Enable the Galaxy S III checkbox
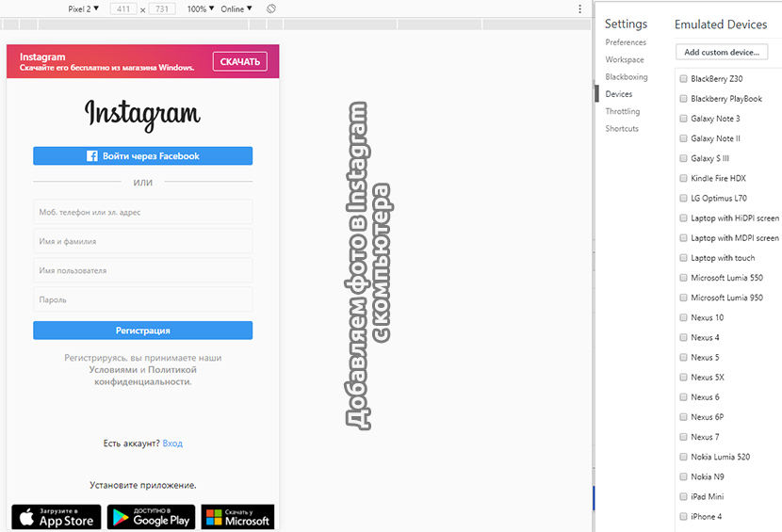This screenshot has width=782, height=532. pyautogui.click(x=683, y=158)
